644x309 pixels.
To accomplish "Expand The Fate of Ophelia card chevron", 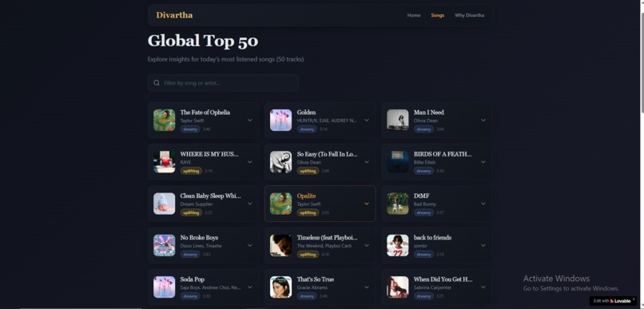I will [250, 121].
